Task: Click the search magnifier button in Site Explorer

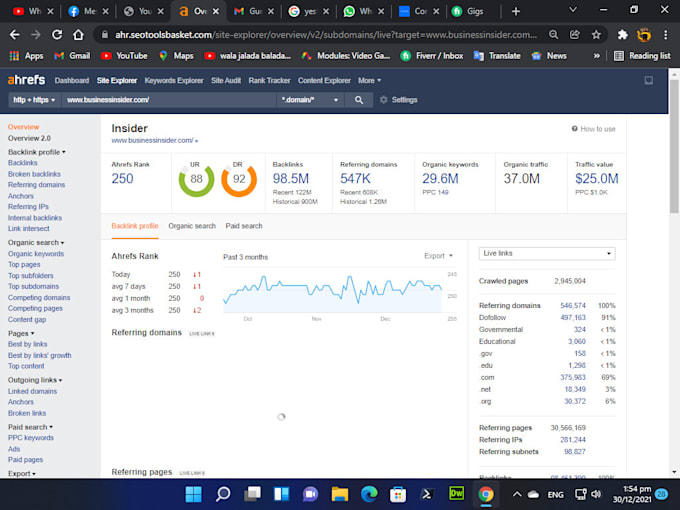Action: pyautogui.click(x=359, y=100)
